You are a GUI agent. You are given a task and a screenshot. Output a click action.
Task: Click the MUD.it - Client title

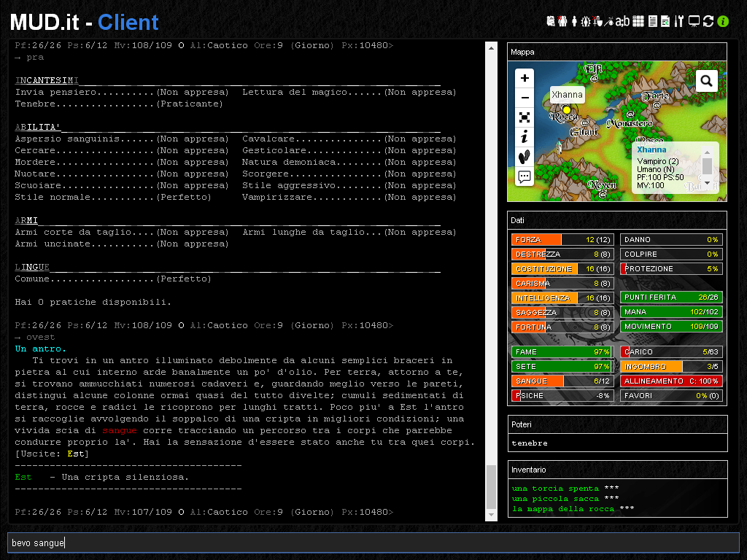84,23
